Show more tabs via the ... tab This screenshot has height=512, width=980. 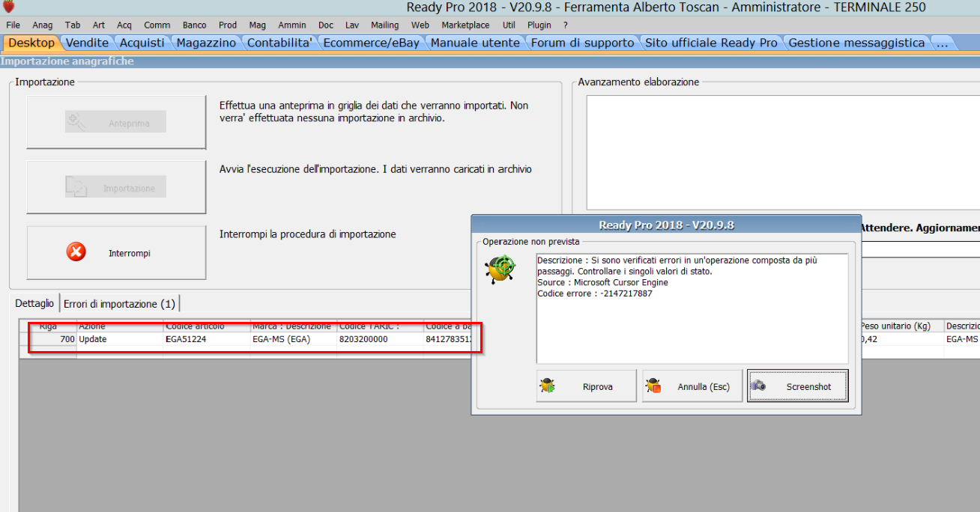pos(942,43)
